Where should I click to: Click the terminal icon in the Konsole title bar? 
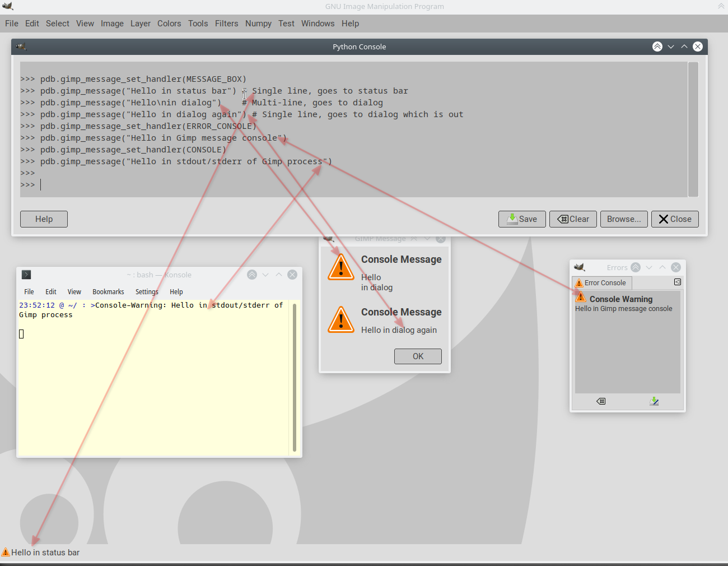26,275
